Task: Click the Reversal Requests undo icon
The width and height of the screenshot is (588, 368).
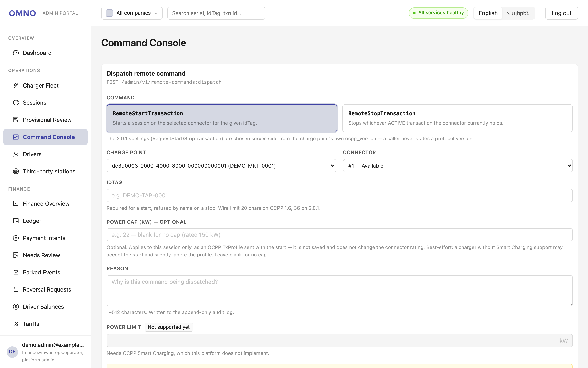Action: tap(16, 289)
